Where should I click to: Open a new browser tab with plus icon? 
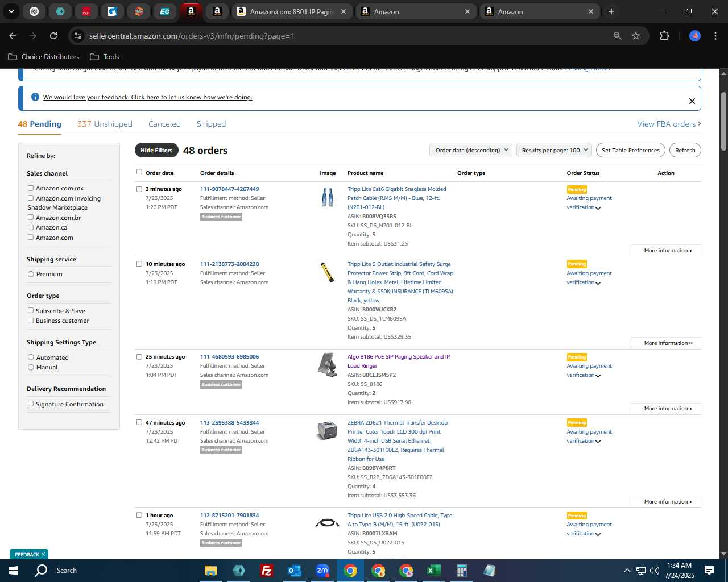point(611,11)
